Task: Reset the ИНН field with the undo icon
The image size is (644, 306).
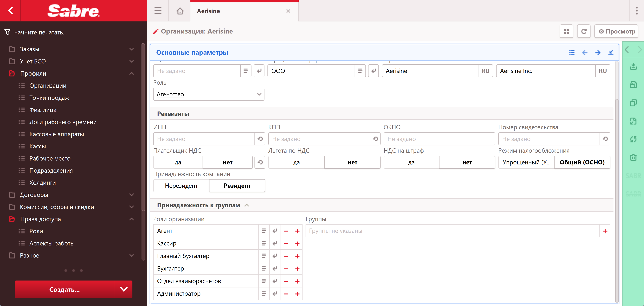Action: coord(260,139)
